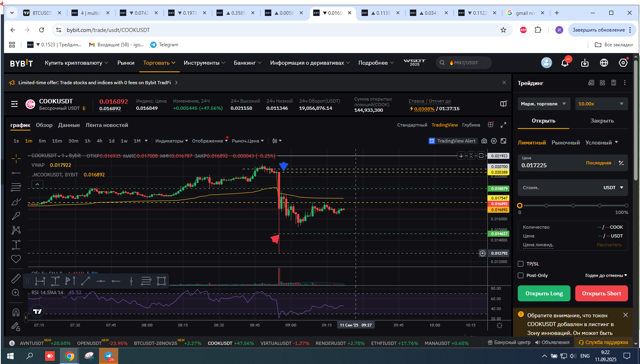
Task: Open the Windows Start menu
Action: tap(10, 356)
